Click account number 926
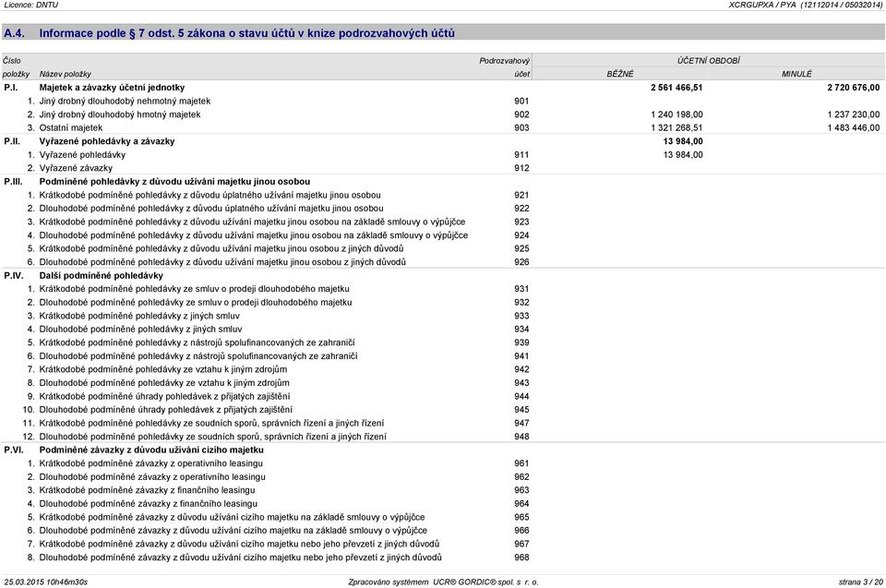Screen dimensions: 886x588 pyautogui.click(x=521, y=262)
